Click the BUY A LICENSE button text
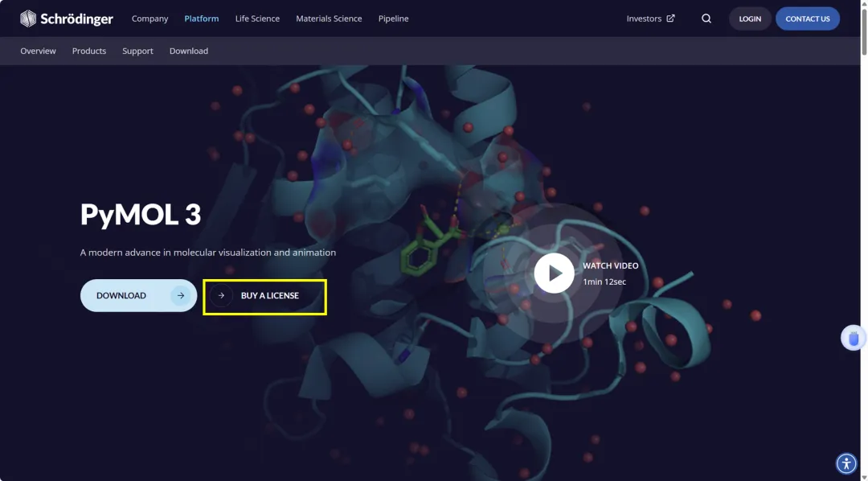Viewport: 868px width, 481px height. [269, 296]
